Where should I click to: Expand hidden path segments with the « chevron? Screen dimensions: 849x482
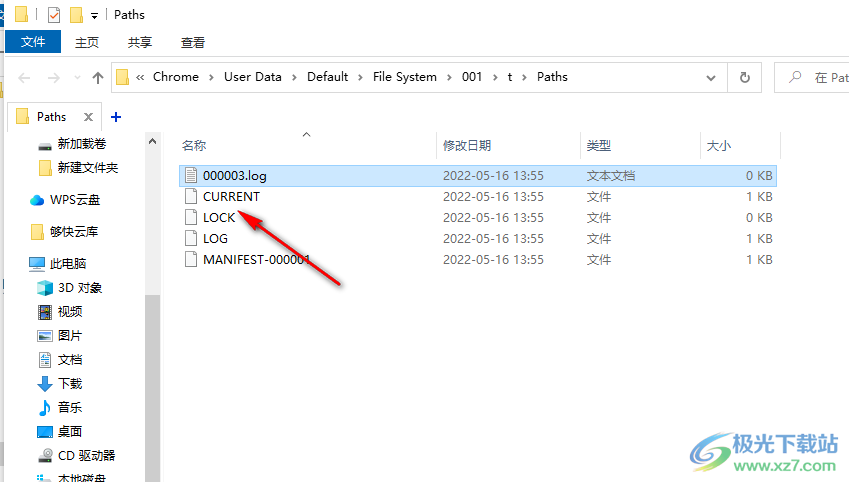[140, 77]
